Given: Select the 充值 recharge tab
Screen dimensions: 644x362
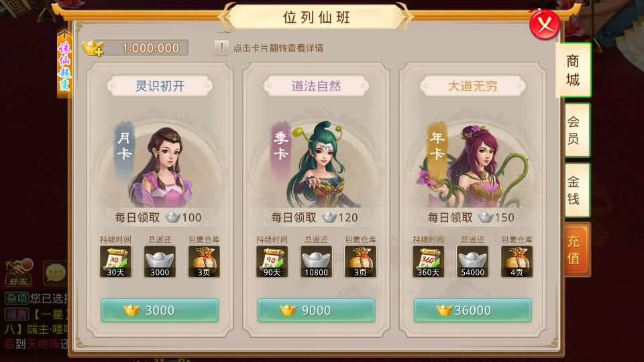Looking at the screenshot, I should 577,249.
